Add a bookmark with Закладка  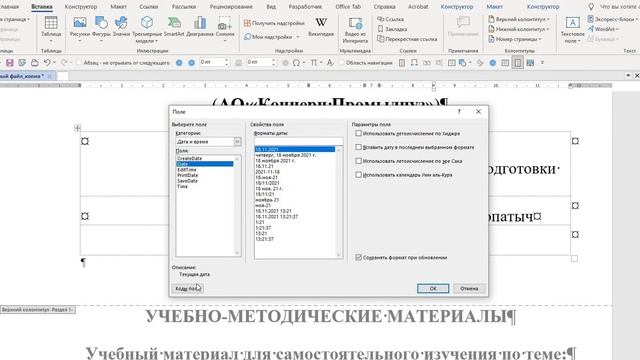click(392, 29)
